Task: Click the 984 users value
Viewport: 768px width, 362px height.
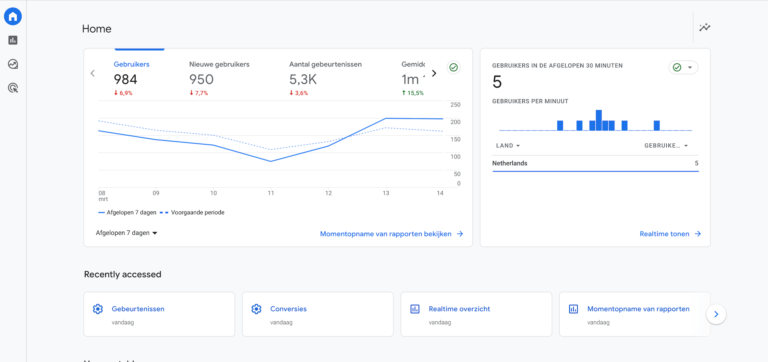Action: coord(125,79)
